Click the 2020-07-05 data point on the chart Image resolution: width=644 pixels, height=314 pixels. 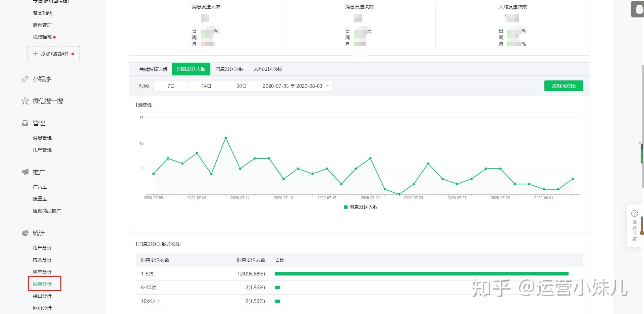(x=154, y=174)
